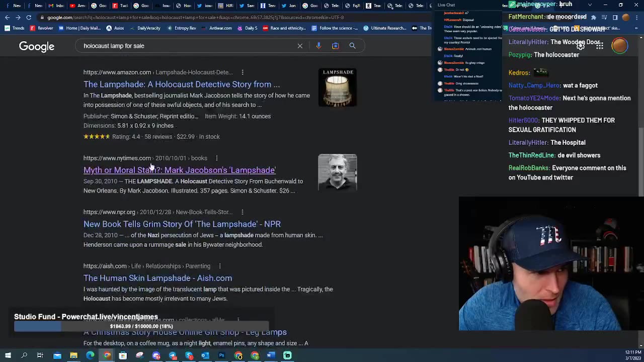Open Google quick settings gear
This screenshot has width=644, height=362.
point(580,46)
